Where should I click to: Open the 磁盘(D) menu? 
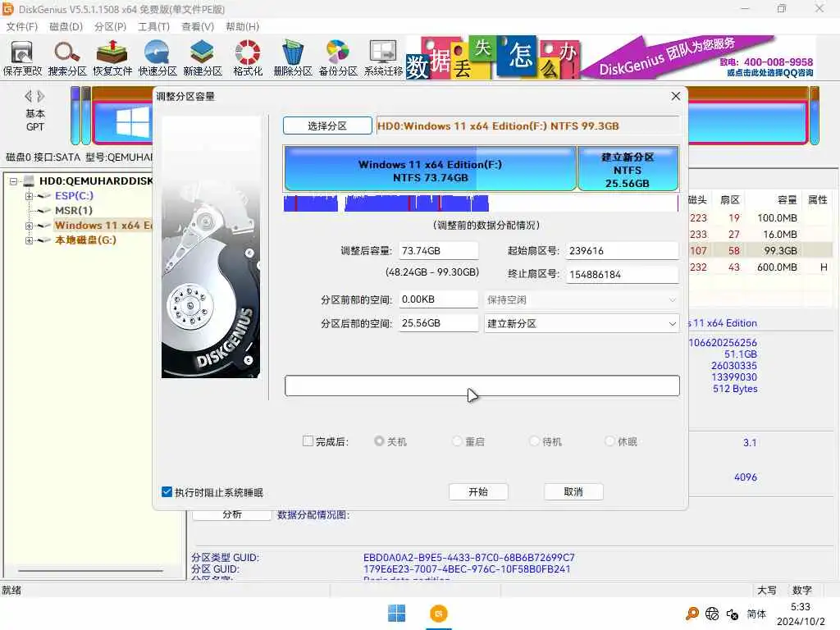66,26
